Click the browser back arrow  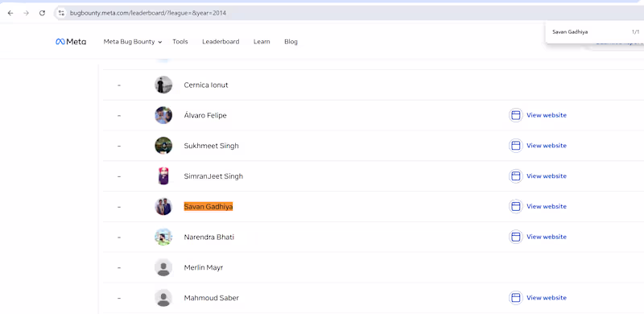pyautogui.click(x=10, y=13)
